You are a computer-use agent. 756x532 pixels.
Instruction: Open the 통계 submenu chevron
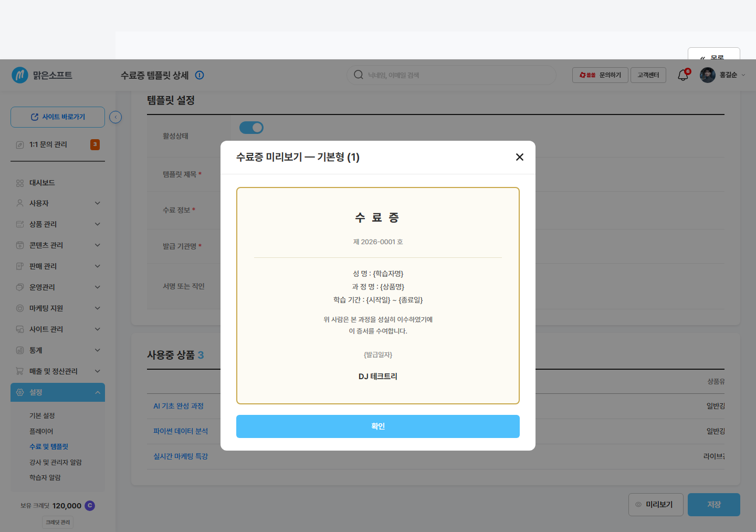(x=97, y=350)
